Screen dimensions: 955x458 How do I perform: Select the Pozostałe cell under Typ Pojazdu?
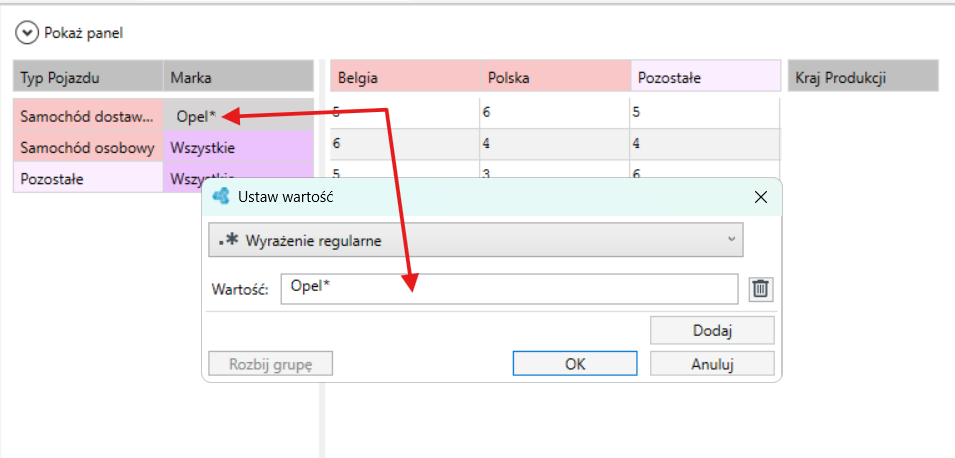tap(88, 178)
